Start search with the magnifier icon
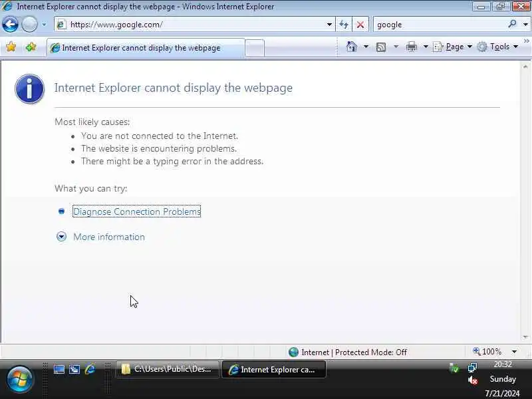The height and width of the screenshot is (399, 532). [512, 24]
